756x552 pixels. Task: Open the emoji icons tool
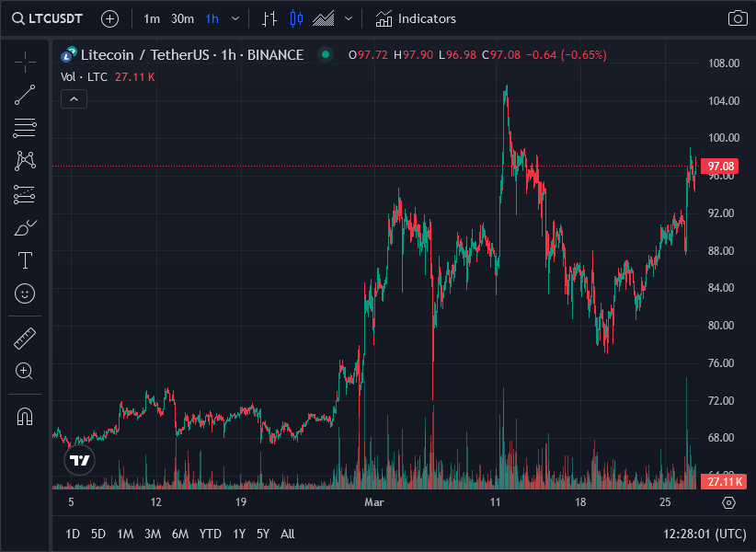point(25,293)
